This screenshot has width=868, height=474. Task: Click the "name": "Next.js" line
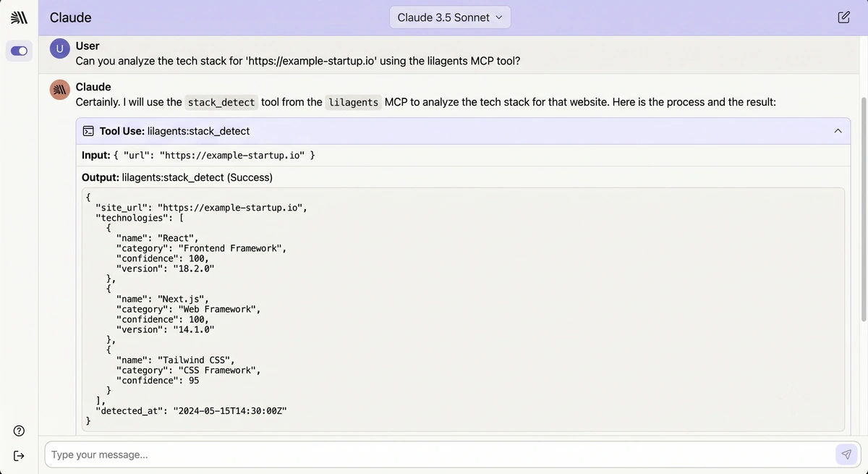tap(162, 299)
